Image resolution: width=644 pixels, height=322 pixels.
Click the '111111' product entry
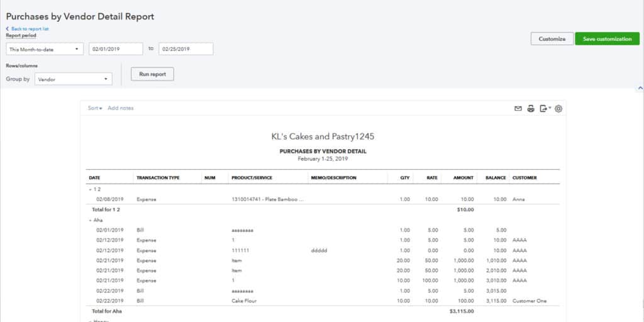[240, 250]
